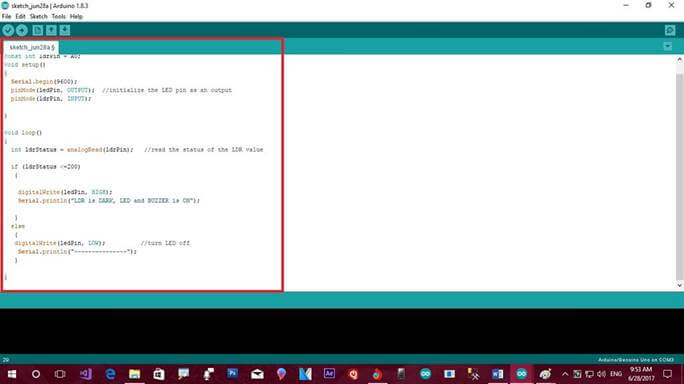The height and width of the screenshot is (384, 684).
Task: Open the Windows Start menu
Action: (12, 374)
